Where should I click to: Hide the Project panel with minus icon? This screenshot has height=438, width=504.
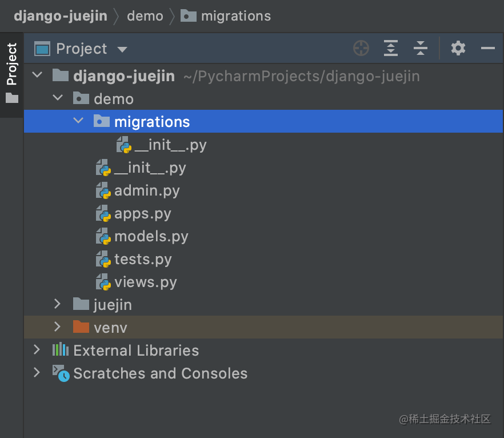(x=487, y=48)
